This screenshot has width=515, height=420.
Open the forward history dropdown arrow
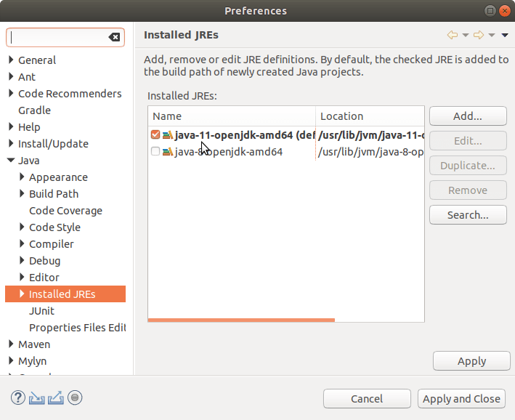click(492, 35)
